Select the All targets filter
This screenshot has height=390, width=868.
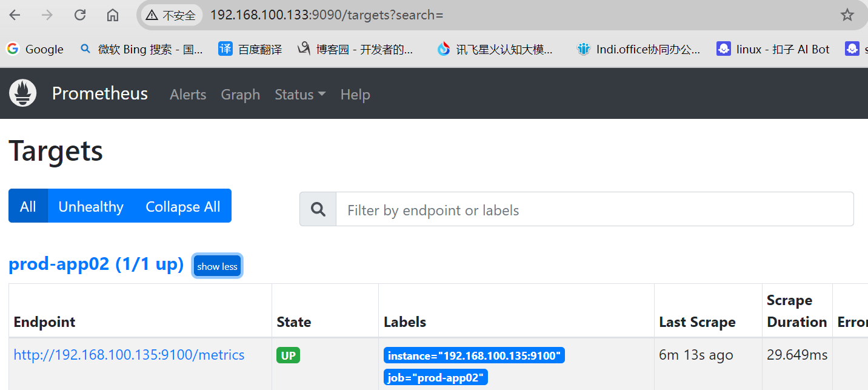pyautogui.click(x=28, y=206)
